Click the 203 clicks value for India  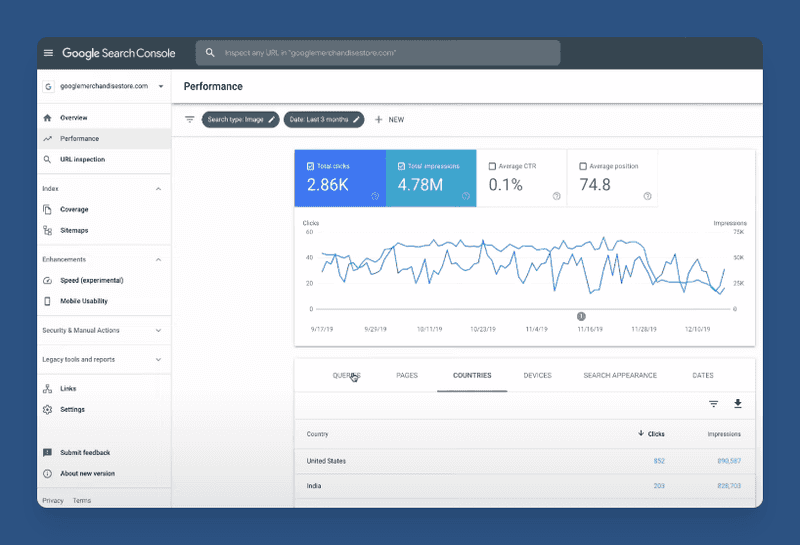[x=659, y=486]
